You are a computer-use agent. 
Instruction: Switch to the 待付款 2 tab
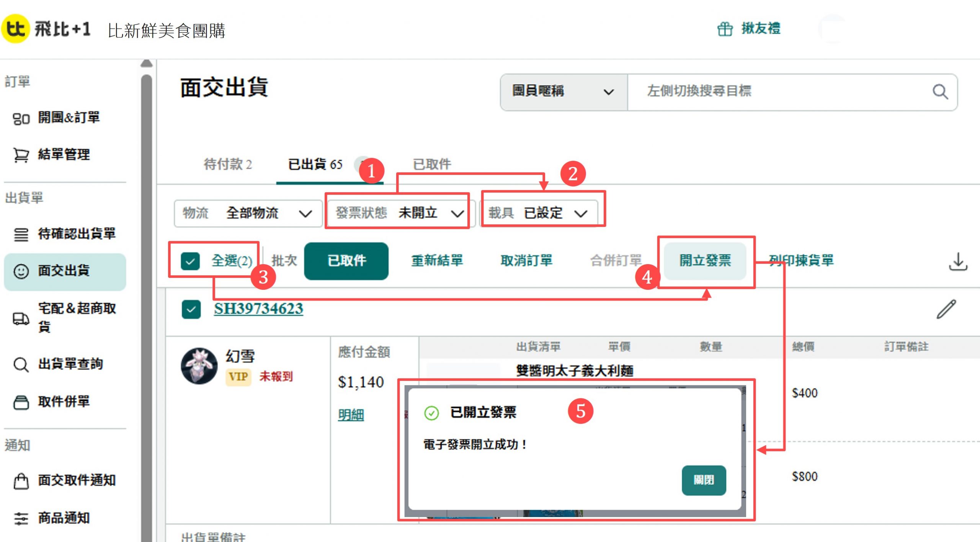228,165
